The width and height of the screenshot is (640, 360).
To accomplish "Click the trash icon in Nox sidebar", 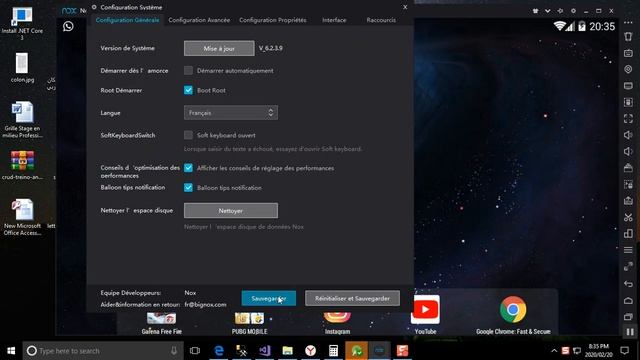I will [x=628, y=36].
